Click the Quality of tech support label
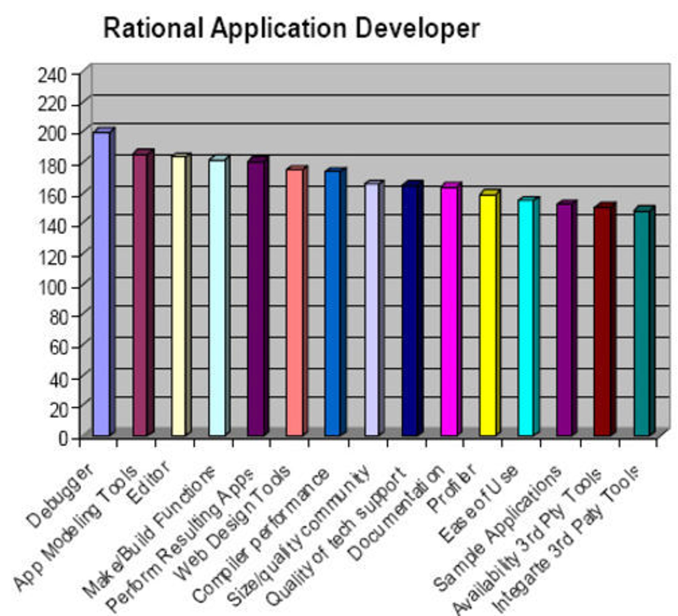This screenshot has height=616, width=678. [336, 537]
